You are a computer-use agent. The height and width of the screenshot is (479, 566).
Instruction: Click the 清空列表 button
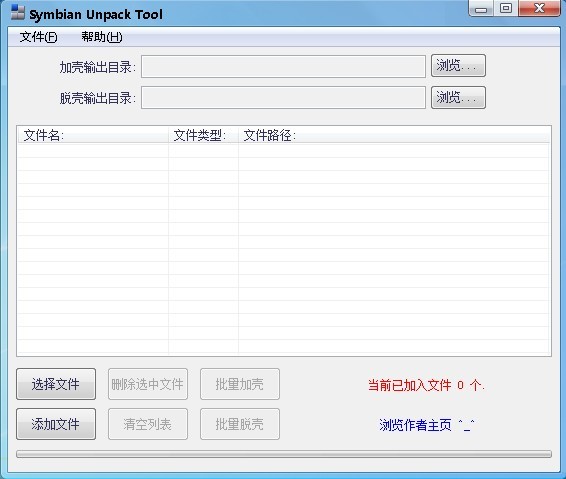click(x=148, y=424)
